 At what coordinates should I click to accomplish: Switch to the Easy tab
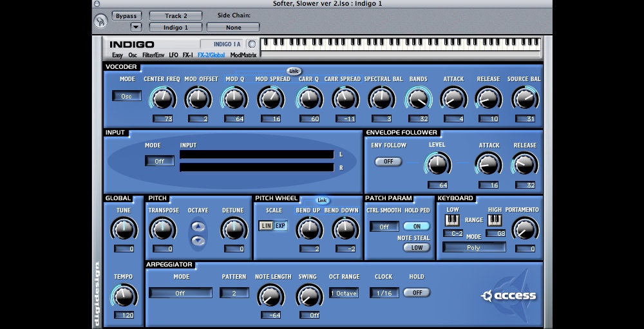pos(117,55)
